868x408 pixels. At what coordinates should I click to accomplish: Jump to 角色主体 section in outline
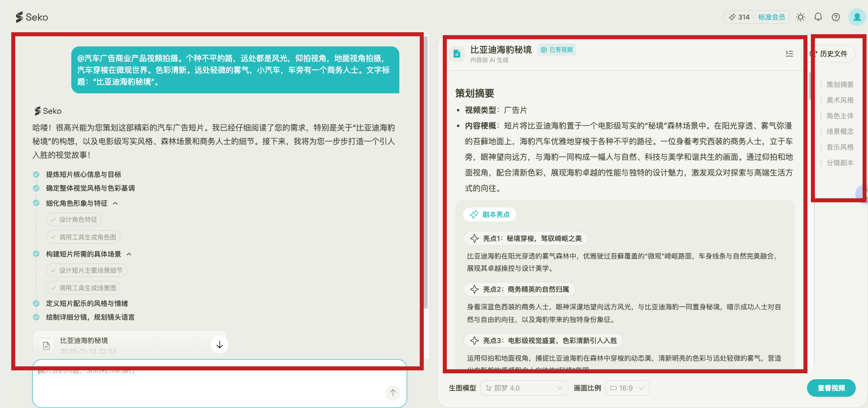840,116
